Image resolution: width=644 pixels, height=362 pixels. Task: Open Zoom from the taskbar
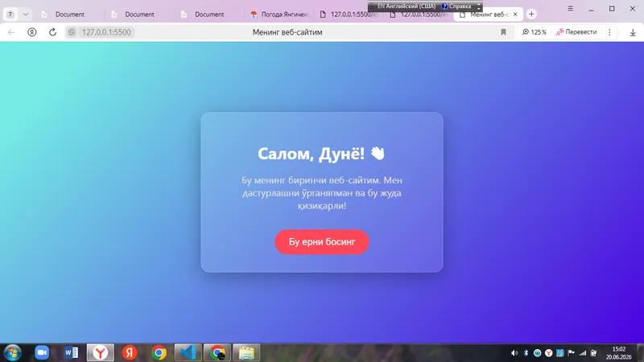[42, 352]
